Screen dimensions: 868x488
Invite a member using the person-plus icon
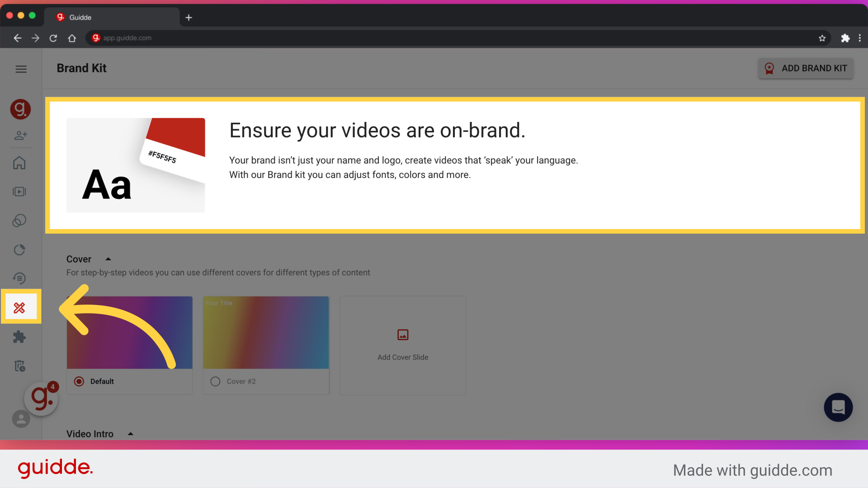coord(21,135)
